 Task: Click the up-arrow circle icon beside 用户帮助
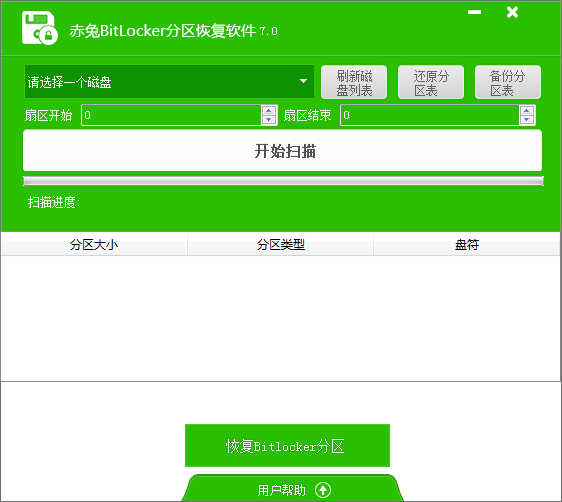(x=323, y=490)
